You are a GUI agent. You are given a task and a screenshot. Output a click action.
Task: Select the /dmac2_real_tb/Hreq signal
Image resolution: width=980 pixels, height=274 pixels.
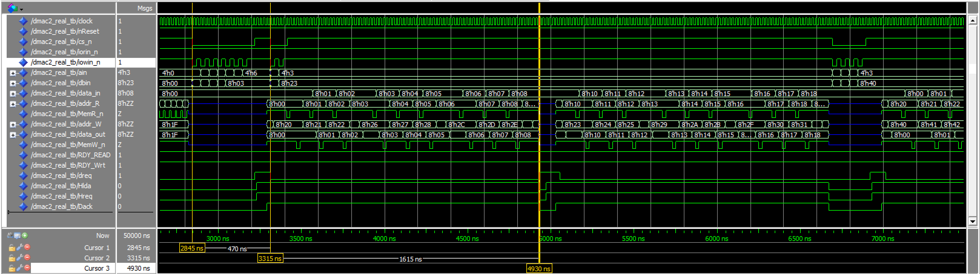click(x=61, y=196)
